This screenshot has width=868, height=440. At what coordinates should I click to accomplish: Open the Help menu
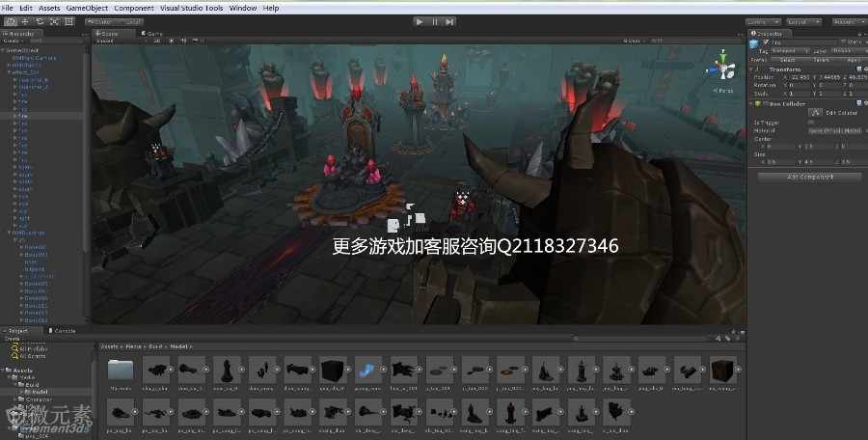point(271,8)
